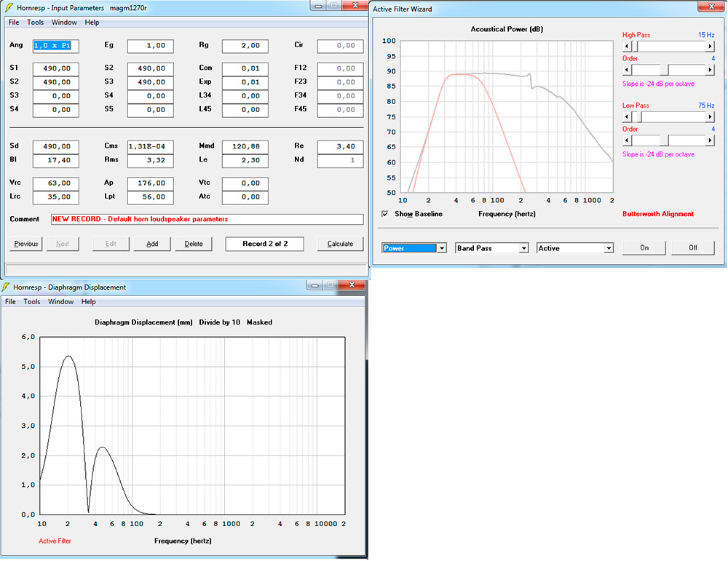The width and height of the screenshot is (728, 561).
Task: Click the Sd input field
Action: [x=56, y=147]
